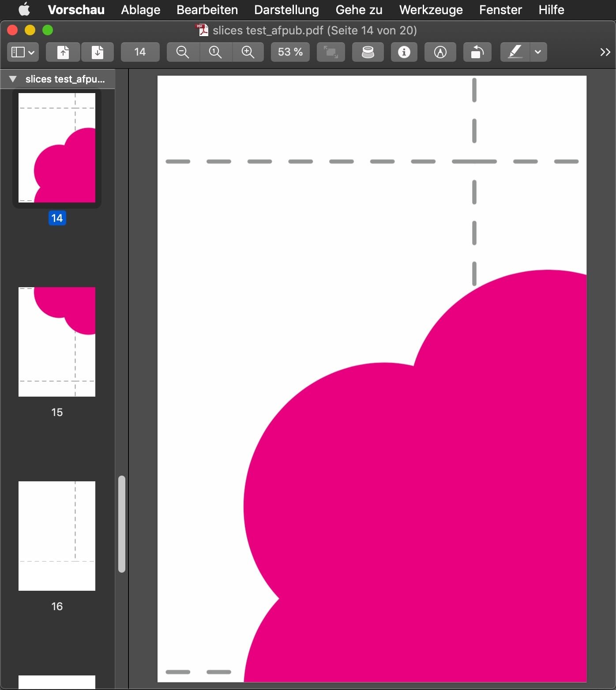
Task: Open the Werkzeuge menu
Action: tap(431, 9)
